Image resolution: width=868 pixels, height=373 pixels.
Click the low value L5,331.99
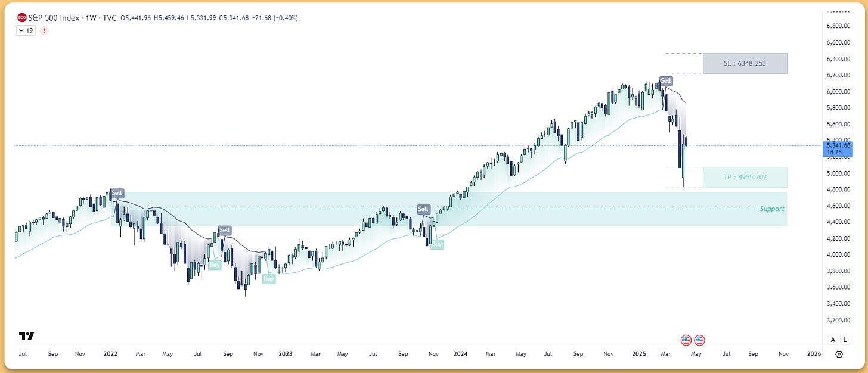[x=202, y=18]
